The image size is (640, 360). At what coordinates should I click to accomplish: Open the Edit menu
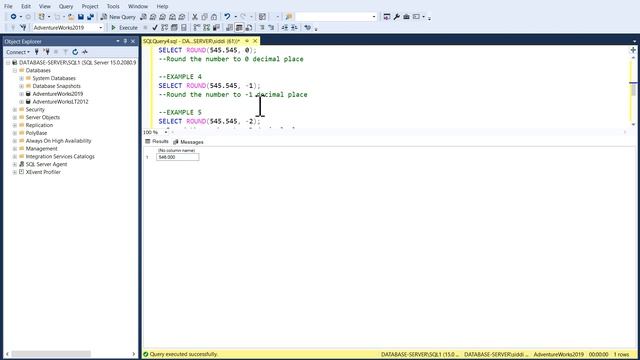26,6
